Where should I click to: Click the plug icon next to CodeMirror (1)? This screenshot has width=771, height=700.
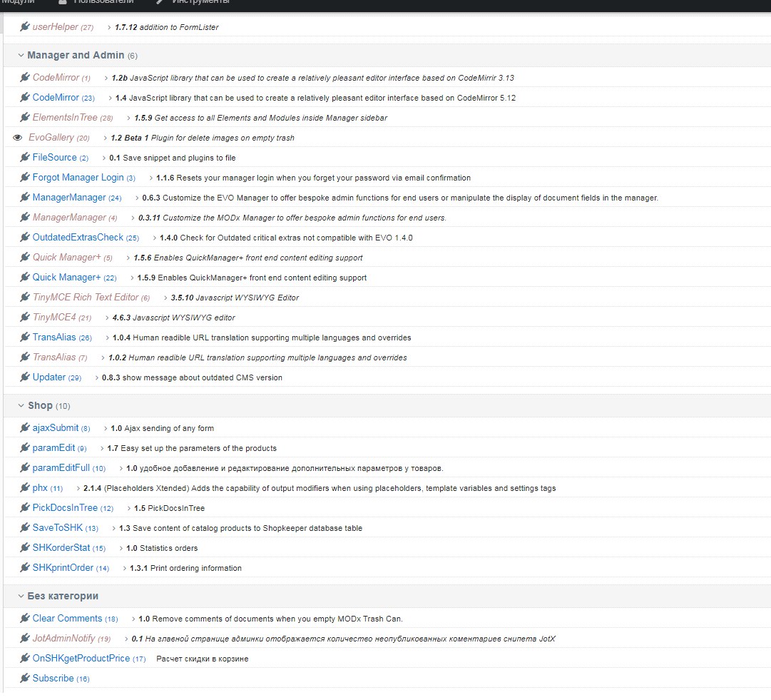[x=24, y=77]
